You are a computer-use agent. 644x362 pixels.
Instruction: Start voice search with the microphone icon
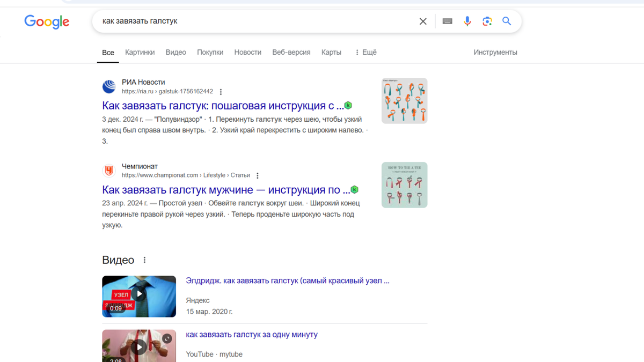(467, 21)
